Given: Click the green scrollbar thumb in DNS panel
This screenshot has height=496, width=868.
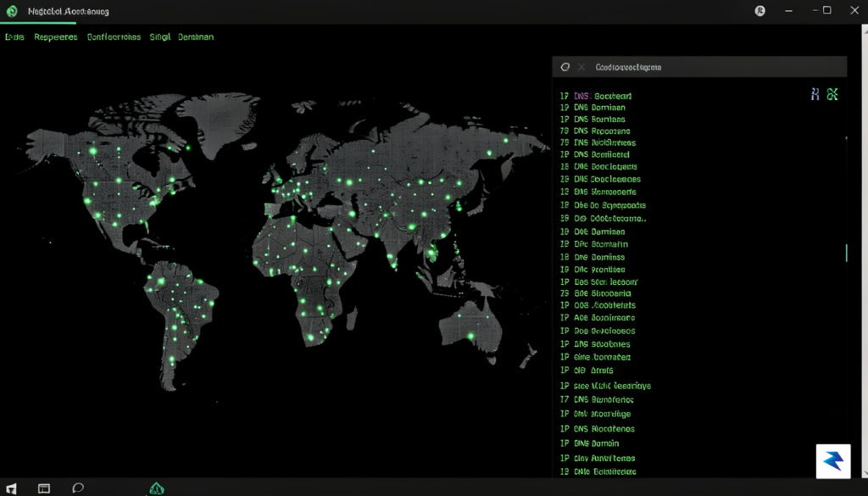Looking at the screenshot, I should click(847, 253).
